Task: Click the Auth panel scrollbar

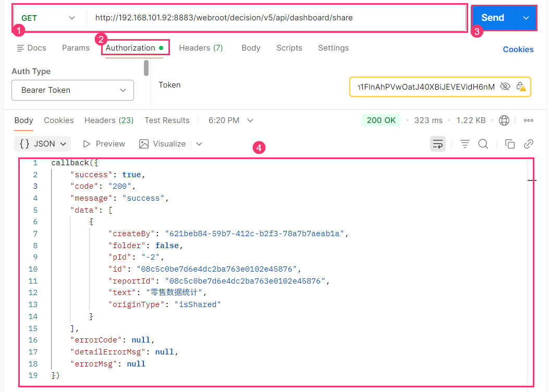Action: tap(146, 68)
